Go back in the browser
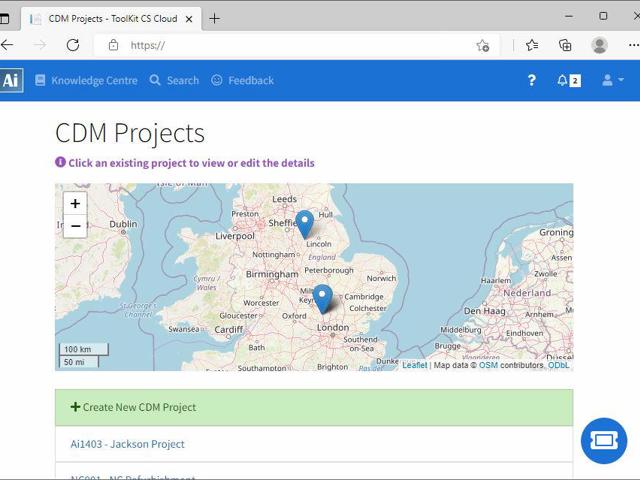Screen dimensions: 640x480 coord(7,45)
